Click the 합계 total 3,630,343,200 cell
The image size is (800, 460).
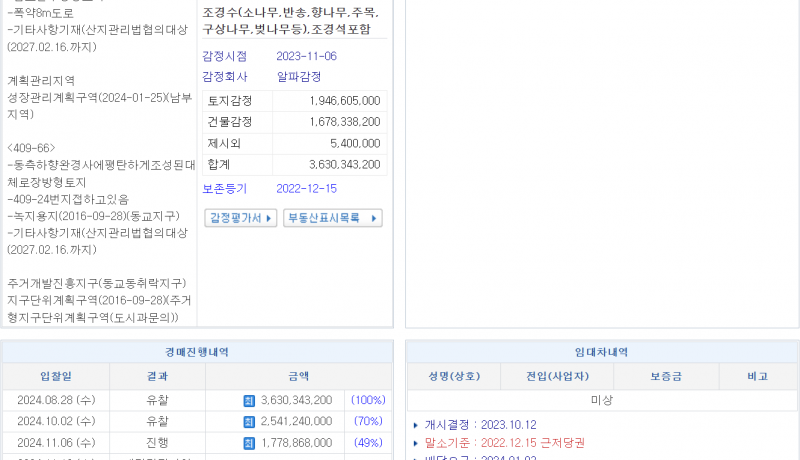click(x=331, y=164)
